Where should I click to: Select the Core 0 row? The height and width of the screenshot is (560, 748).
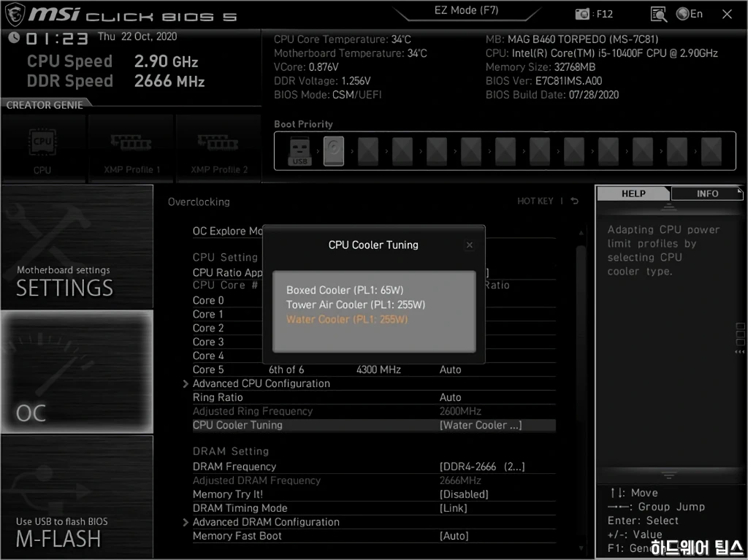click(x=228, y=301)
